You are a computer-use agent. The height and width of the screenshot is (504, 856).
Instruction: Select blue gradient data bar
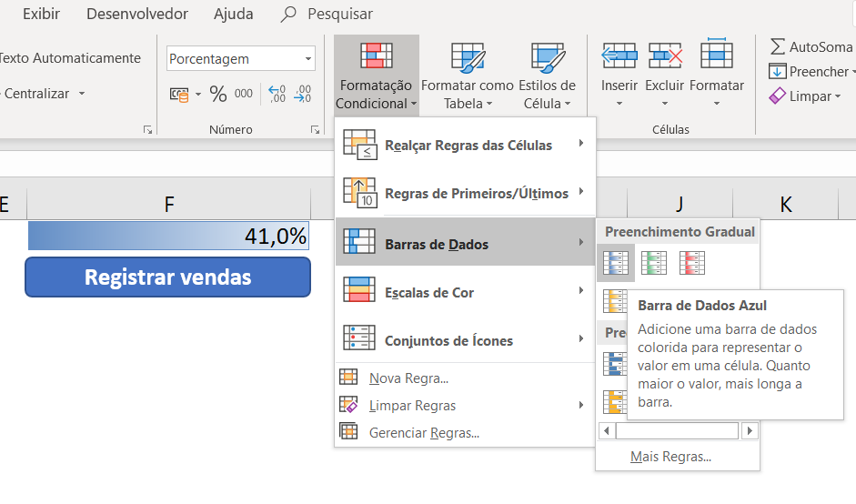(616, 263)
